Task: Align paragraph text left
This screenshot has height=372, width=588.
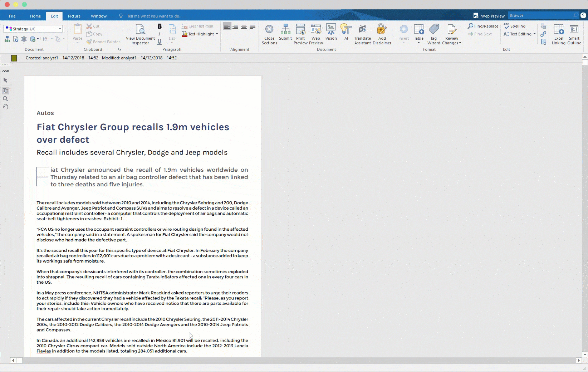Action: click(x=227, y=26)
